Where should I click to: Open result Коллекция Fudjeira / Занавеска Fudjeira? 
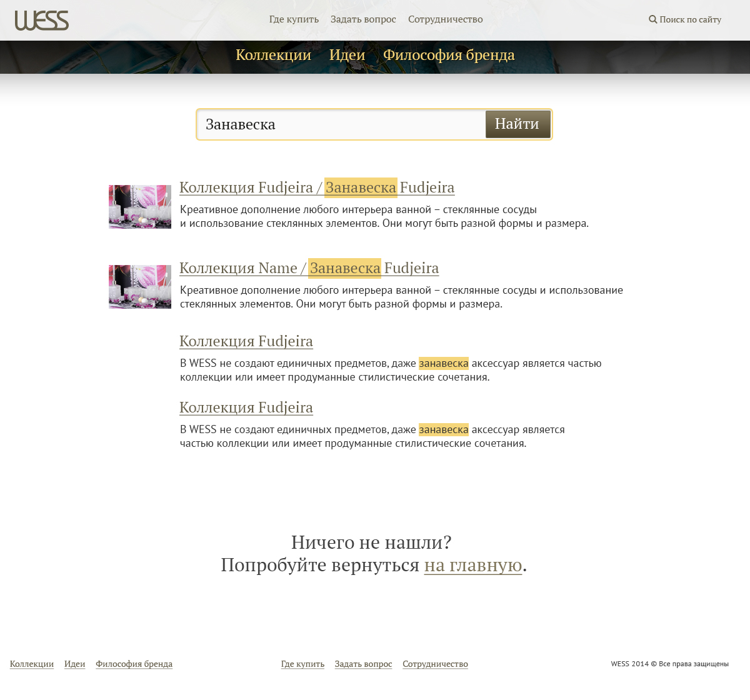coord(317,187)
